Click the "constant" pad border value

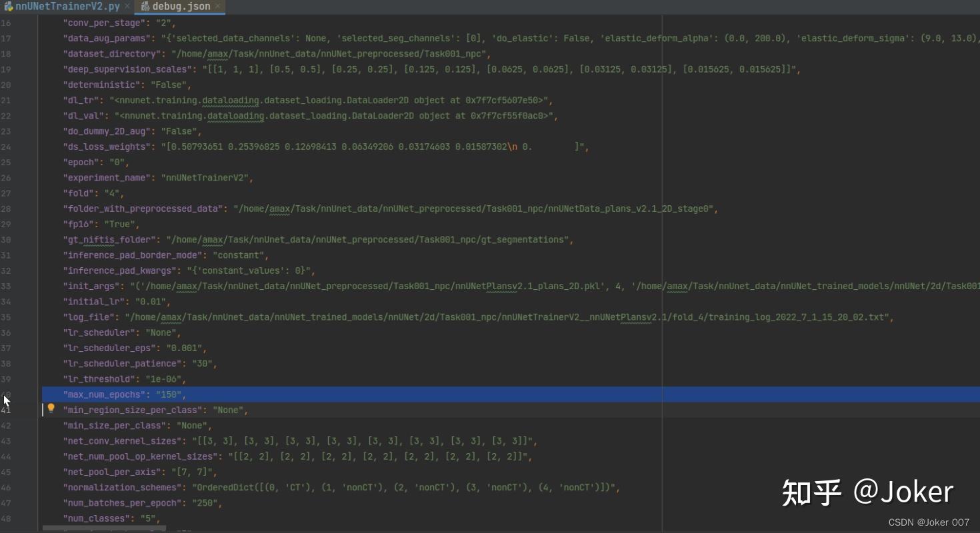point(239,255)
